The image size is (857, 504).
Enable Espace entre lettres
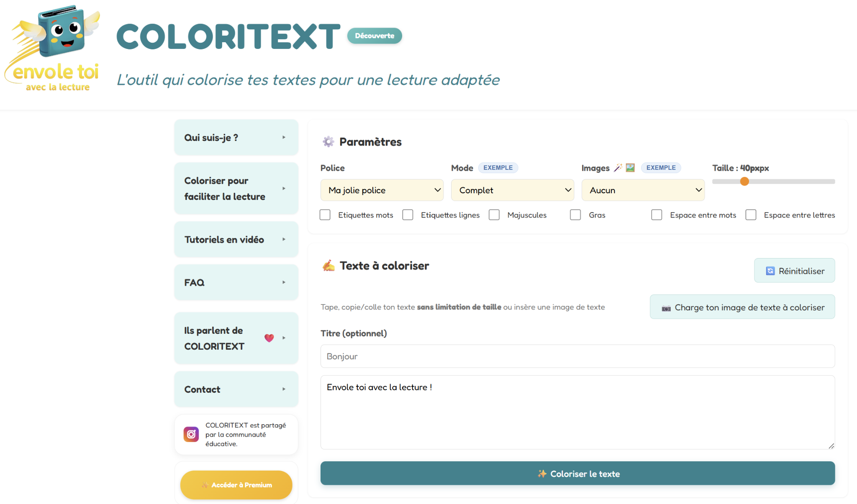click(x=751, y=215)
